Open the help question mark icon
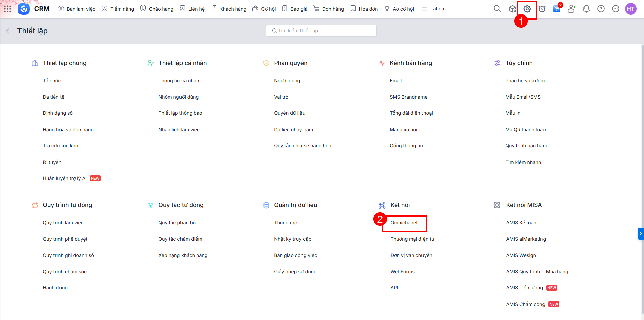The width and height of the screenshot is (644, 320). 601,9
